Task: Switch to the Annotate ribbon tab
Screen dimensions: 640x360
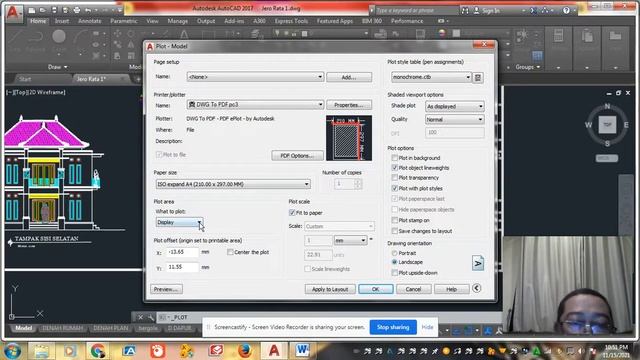Action: tap(89, 21)
